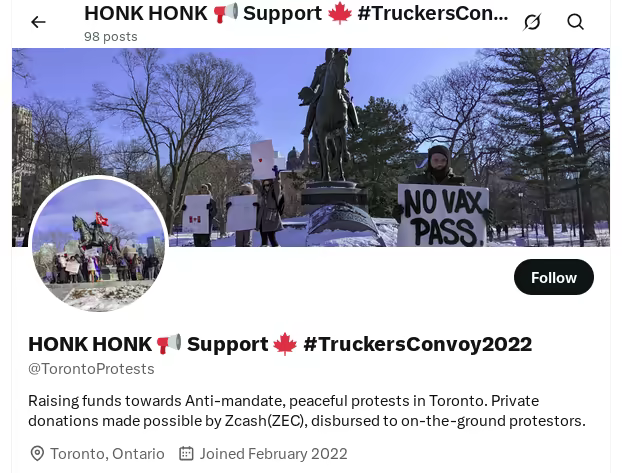Select the @TorontoProtests handle text
Viewport: 622px width, 473px height.
point(91,369)
